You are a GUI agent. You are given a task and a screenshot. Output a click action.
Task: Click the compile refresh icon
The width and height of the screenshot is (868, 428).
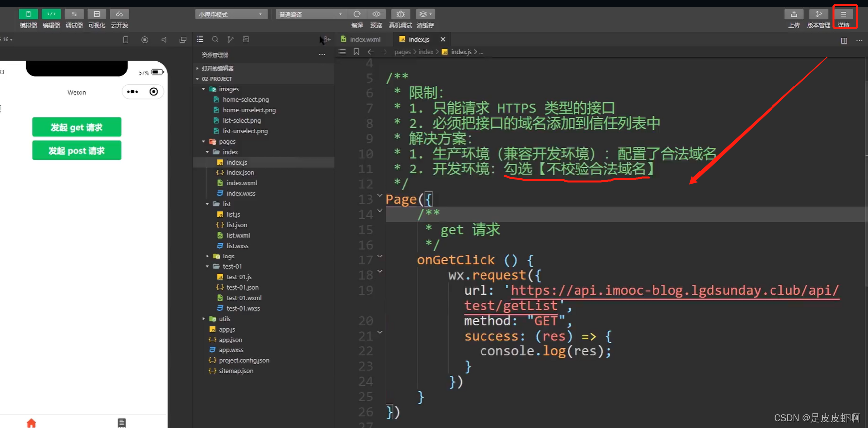click(357, 14)
